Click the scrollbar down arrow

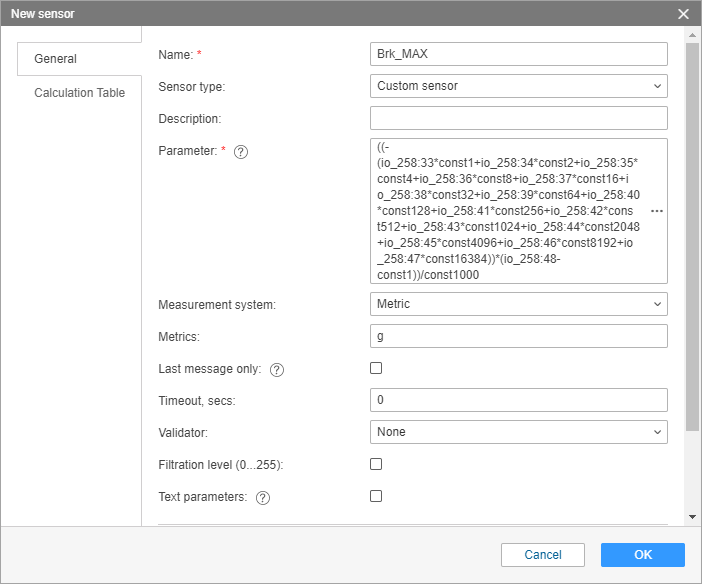click(x=692, y=517)
